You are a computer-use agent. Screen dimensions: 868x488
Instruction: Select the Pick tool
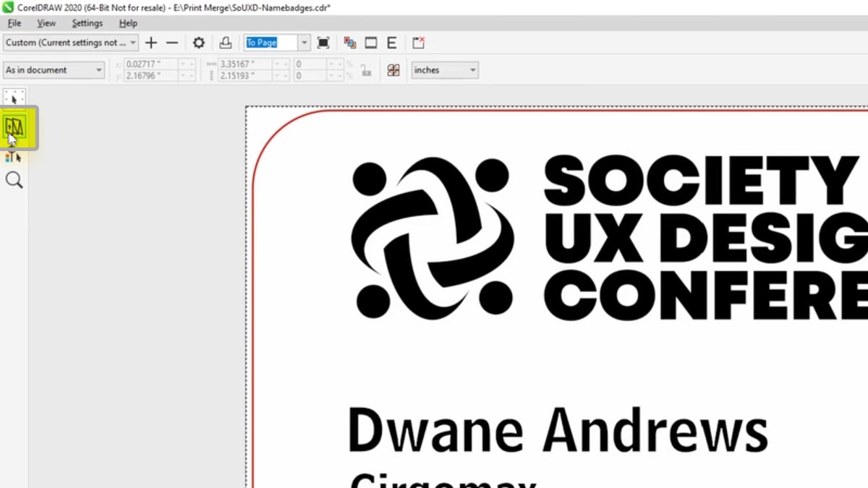pyautogui.click(x=13, y=96)
